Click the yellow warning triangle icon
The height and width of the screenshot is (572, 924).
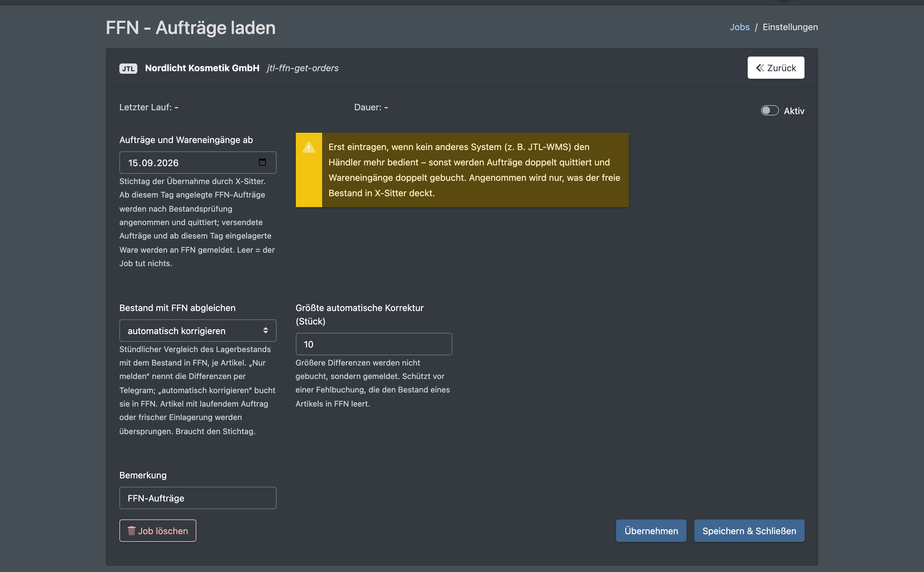tap(309, 147)
